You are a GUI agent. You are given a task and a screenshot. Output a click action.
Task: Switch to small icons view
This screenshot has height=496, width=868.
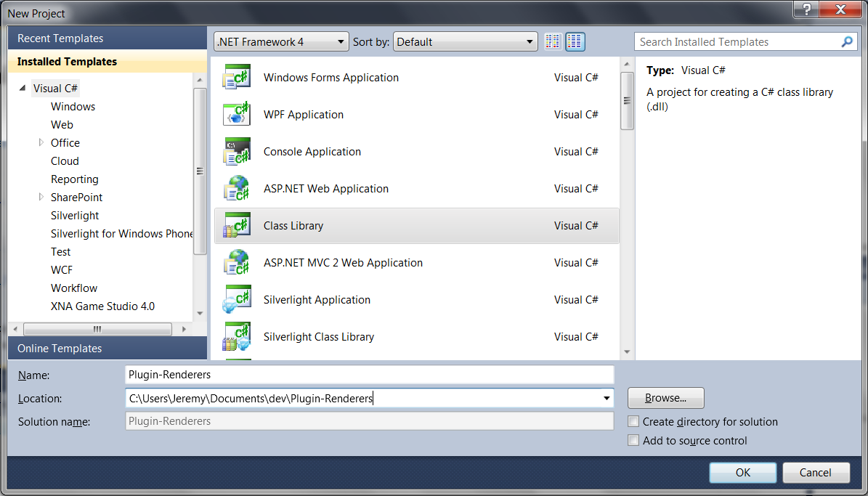[553, 41]
